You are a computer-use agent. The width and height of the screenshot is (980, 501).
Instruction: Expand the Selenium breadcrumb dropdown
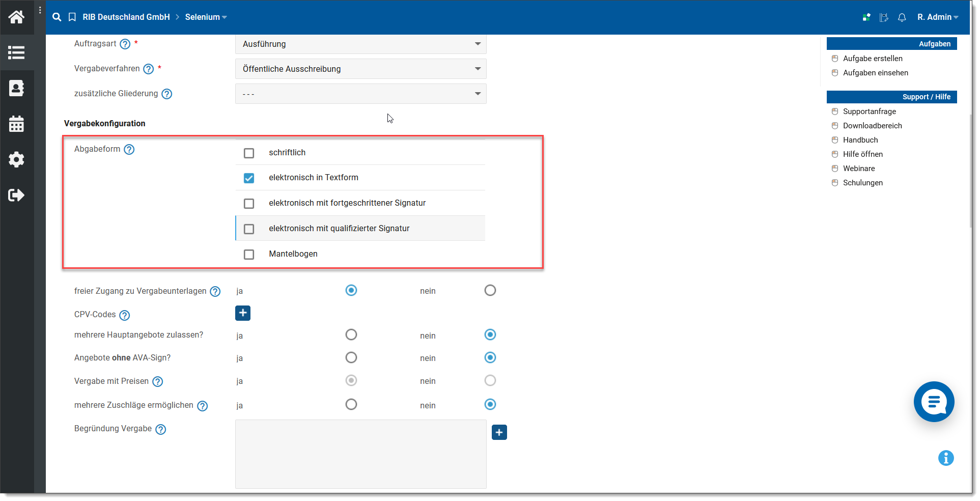pos(206,17)
